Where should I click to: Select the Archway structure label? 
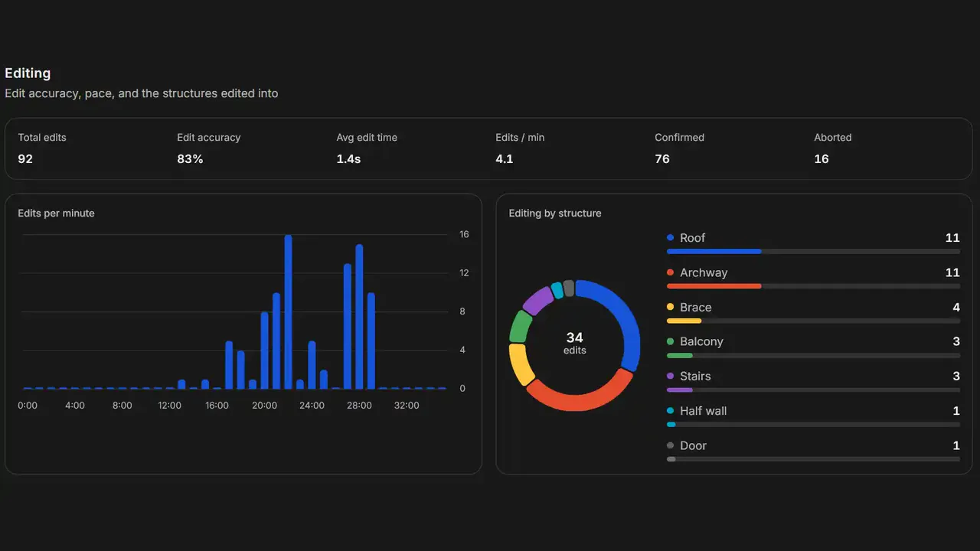[704, 272]
